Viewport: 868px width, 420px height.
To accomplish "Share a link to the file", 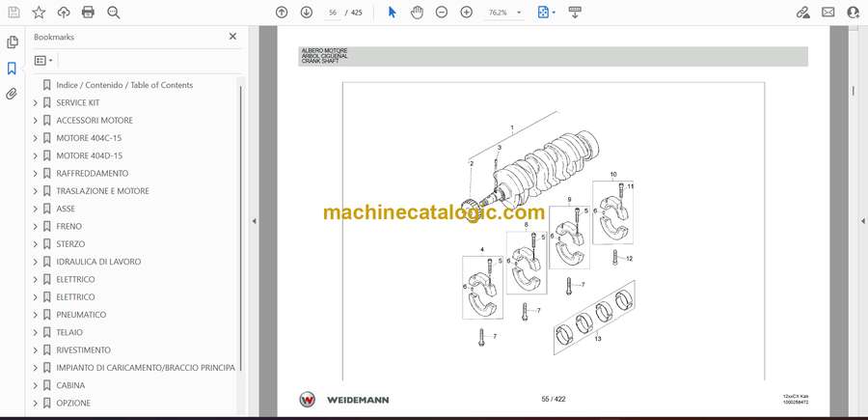I will coord(802,13).
